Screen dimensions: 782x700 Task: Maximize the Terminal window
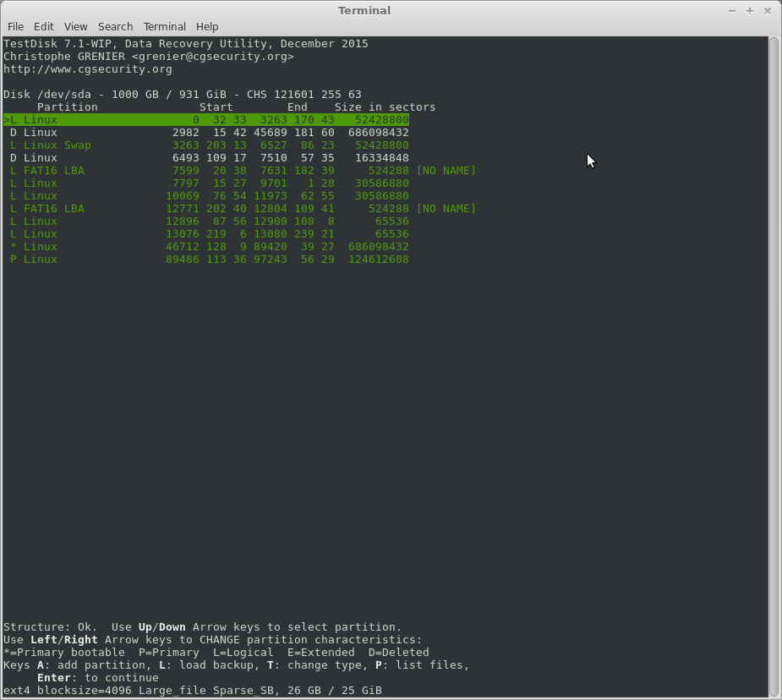(x=749, y=10)
